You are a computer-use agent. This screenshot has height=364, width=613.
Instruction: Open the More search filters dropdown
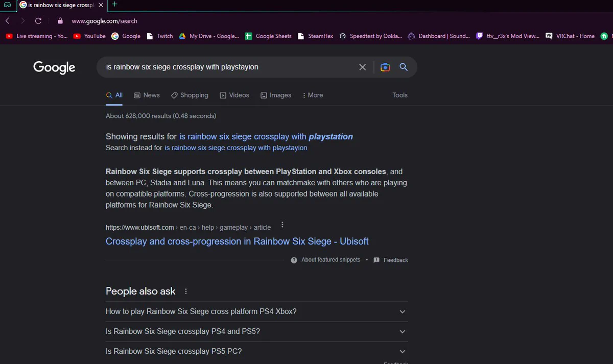[313, 95]
